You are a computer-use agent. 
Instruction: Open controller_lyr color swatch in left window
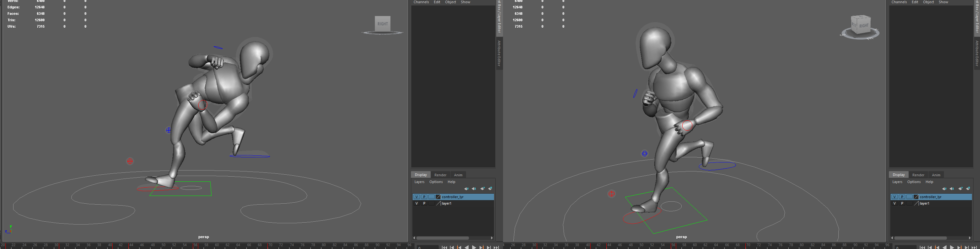pyautogui.click(x=438, y=197)
